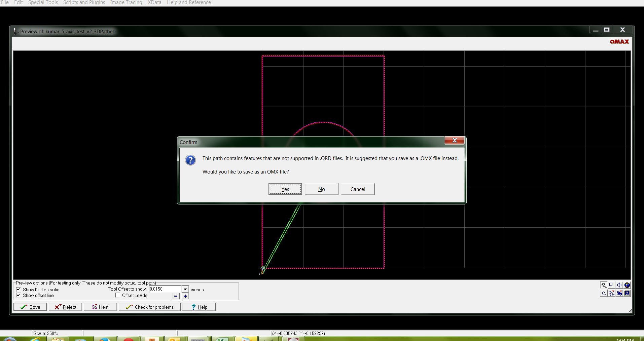Open Firefox from the taskbar
This screenshot has width=644, height=341.
click(105, 339)
